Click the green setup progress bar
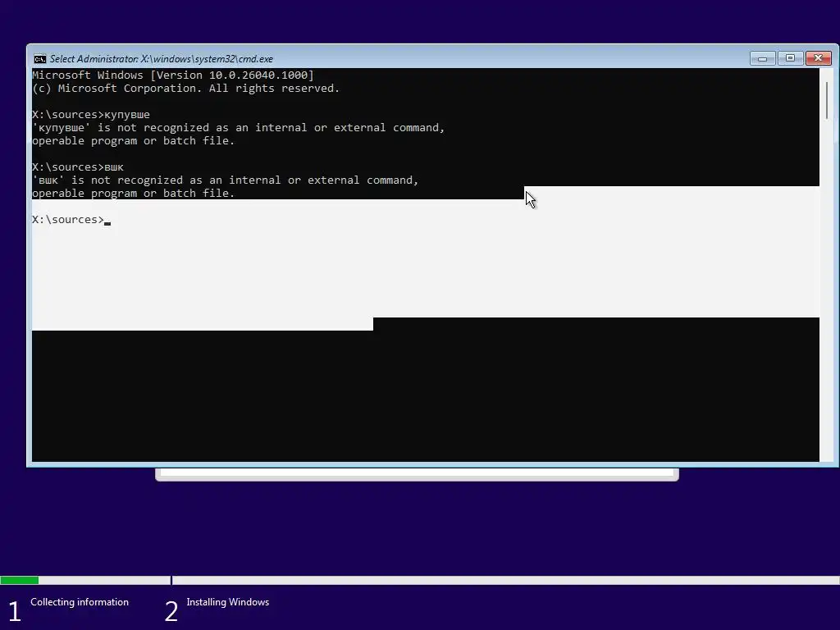Screen dimensions: 840x630 20,580
